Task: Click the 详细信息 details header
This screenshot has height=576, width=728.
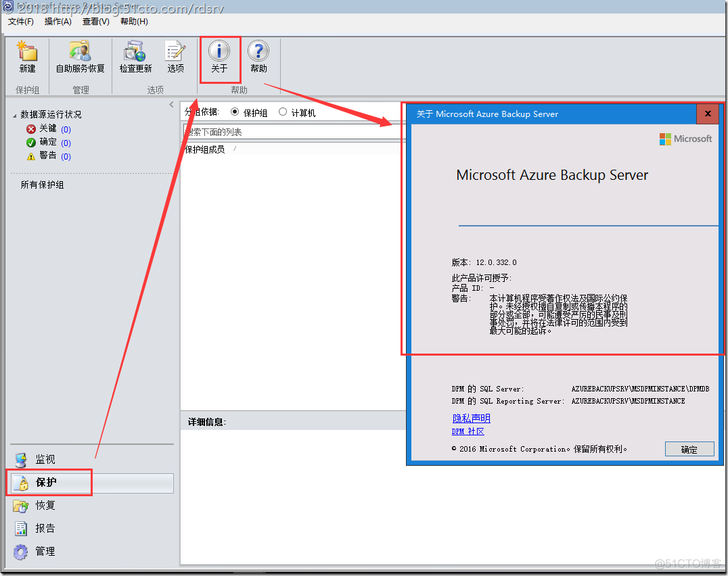Action: point(206,422)
